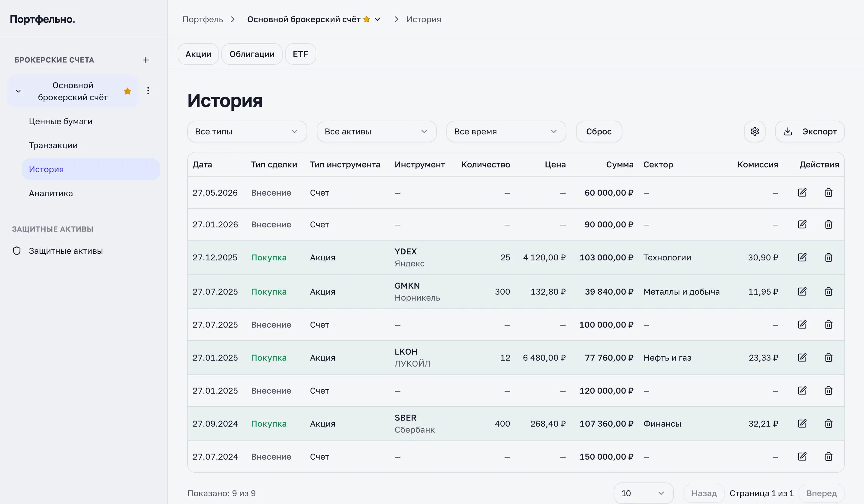Delete the GMKN Норникель purchase
This screenshot has height=504, width=864.
click(828, 291)
